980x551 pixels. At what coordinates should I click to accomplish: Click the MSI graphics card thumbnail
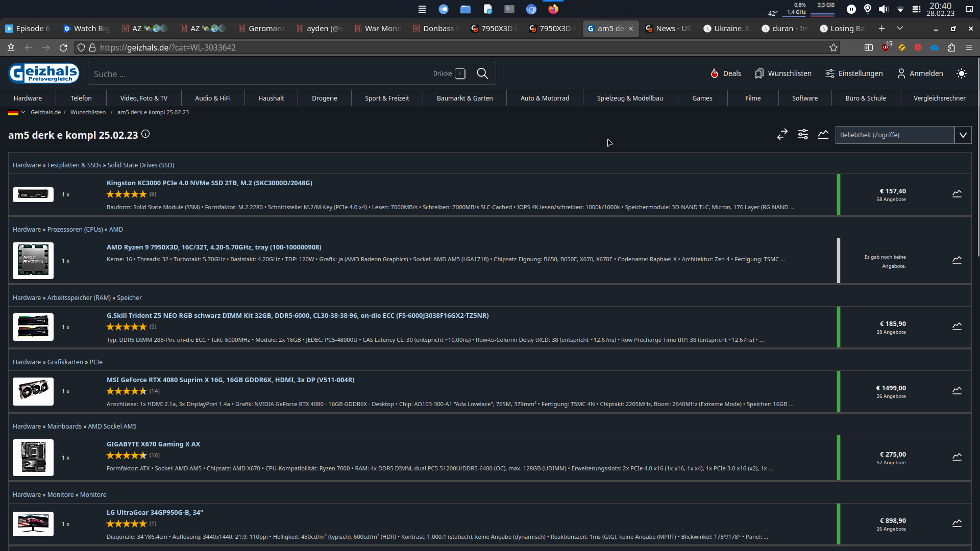coord(33,391)
